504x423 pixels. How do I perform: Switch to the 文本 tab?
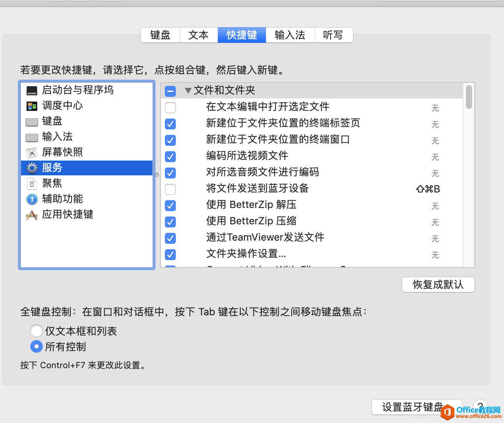(x=199, y=35)
